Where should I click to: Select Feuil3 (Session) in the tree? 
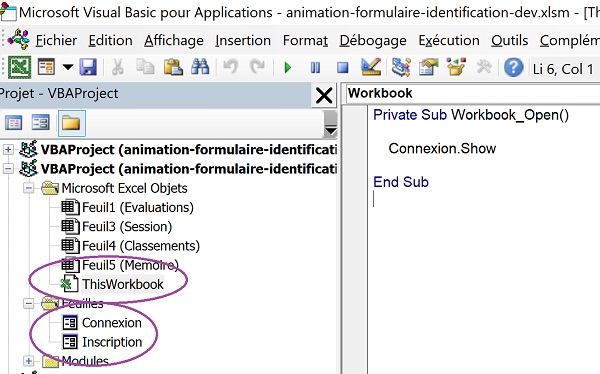tap(127, 227)
